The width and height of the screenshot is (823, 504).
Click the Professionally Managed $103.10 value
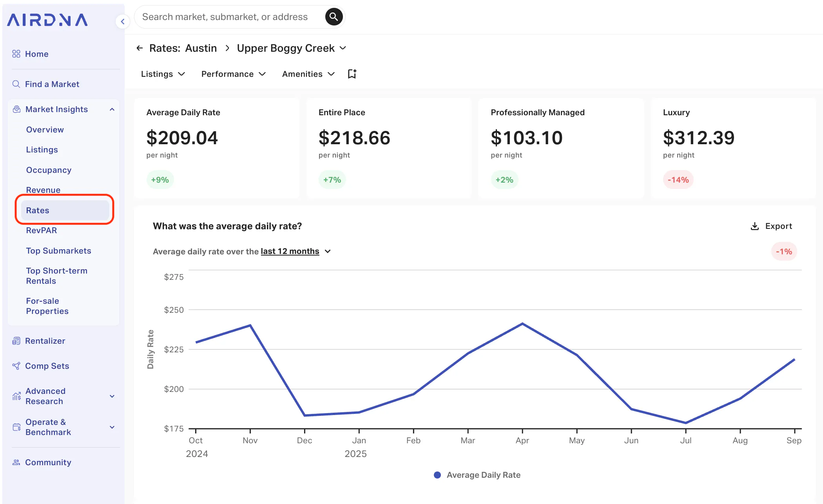(526, 138)
